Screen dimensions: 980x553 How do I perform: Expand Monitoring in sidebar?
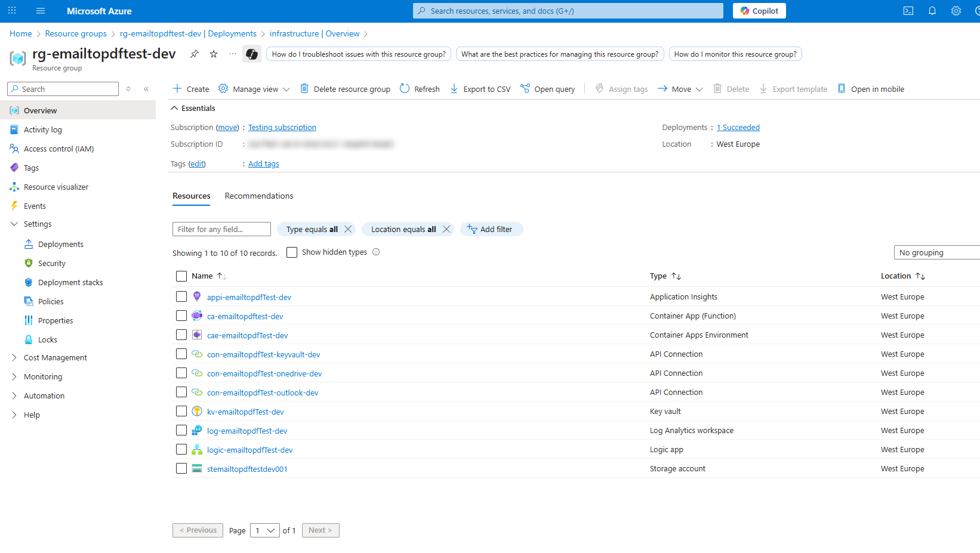click(x=14, y=376)
